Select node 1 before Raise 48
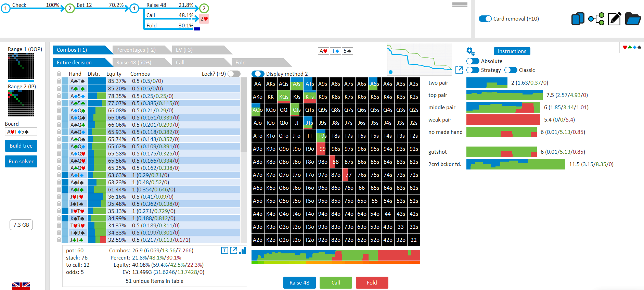The height and width of the screenshot is (290, 644). click(134, 8)
